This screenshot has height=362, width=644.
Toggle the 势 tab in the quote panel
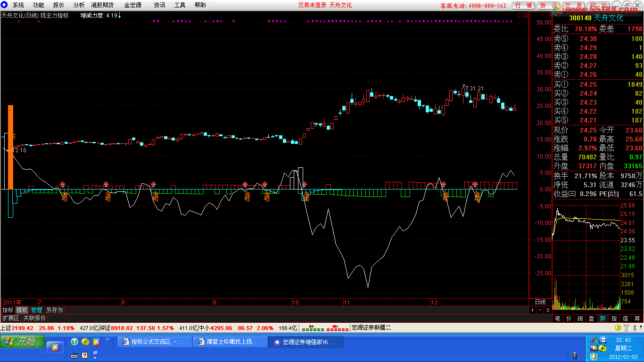coord(603,319)
